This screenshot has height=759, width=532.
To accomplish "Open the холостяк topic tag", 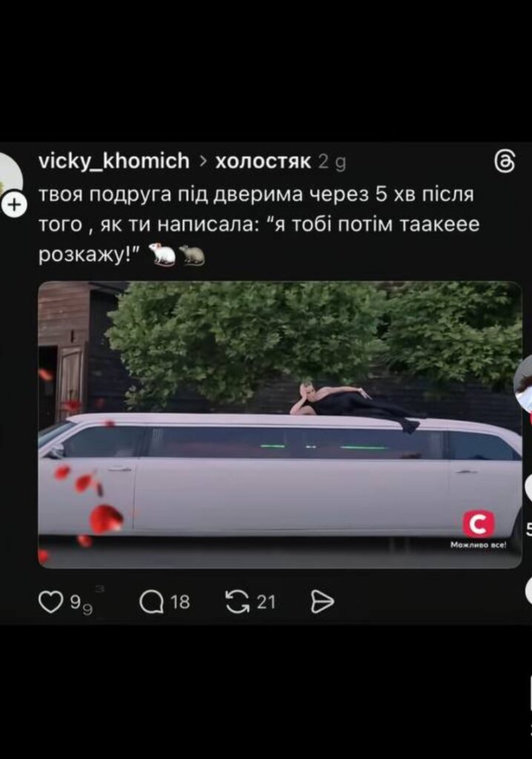I will click(263, 161).
